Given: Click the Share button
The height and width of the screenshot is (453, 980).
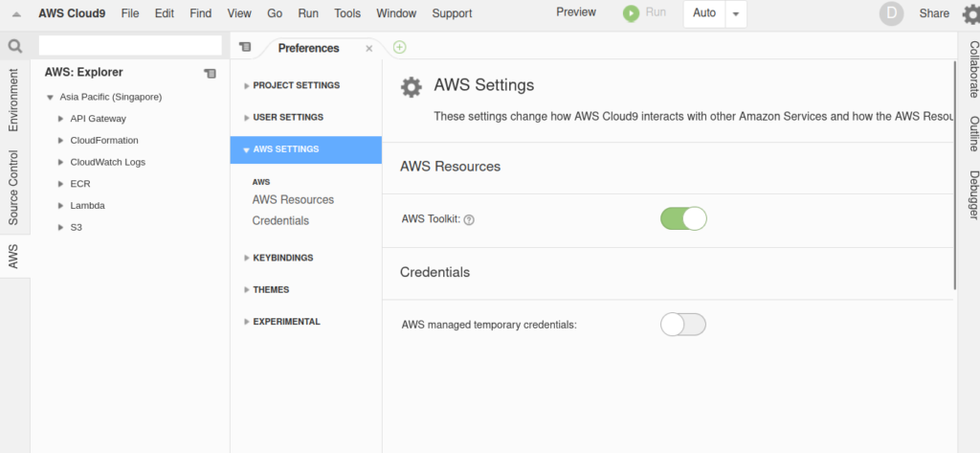Looking at the screenshot, I should coord(934,13).
